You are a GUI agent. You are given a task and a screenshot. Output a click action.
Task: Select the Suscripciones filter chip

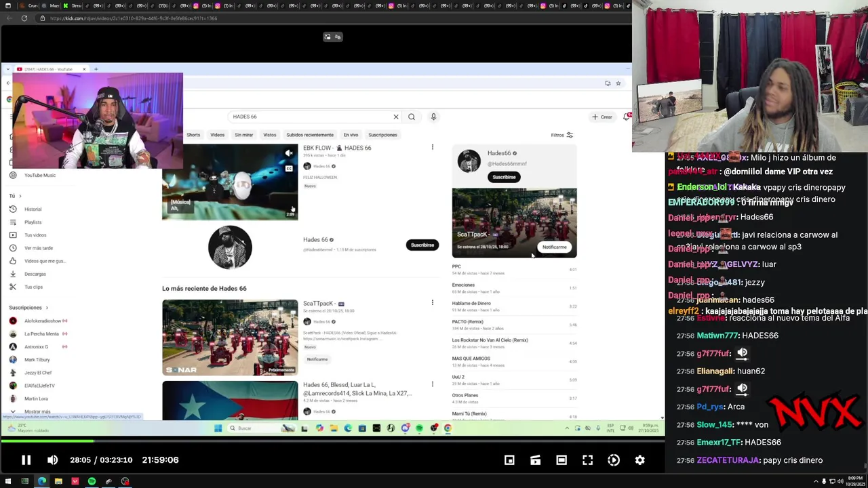point(382,135)
